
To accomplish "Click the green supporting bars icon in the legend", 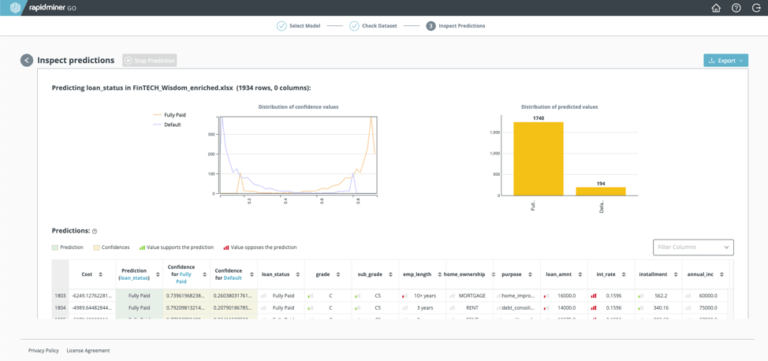I will point(143,247).
